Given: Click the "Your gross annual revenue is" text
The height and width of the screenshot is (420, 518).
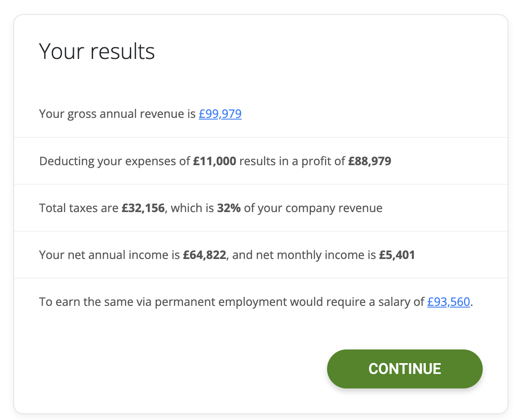Looking at the screenshot, I should pos(117,114).
